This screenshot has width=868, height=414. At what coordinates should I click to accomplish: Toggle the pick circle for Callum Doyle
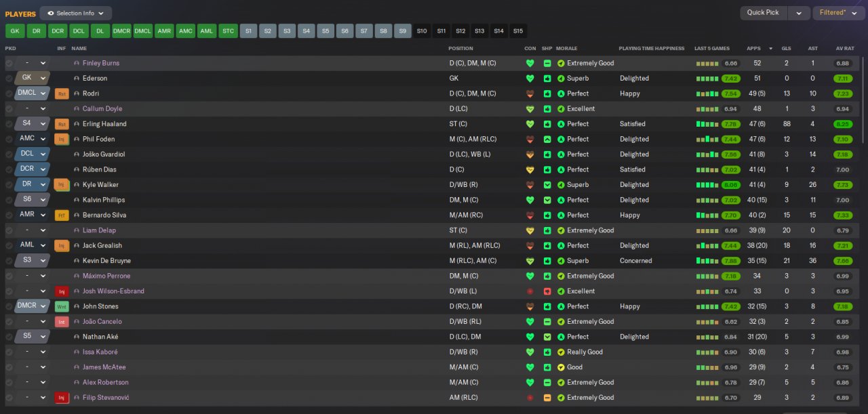pyautogui.click(x=9, y=108)
